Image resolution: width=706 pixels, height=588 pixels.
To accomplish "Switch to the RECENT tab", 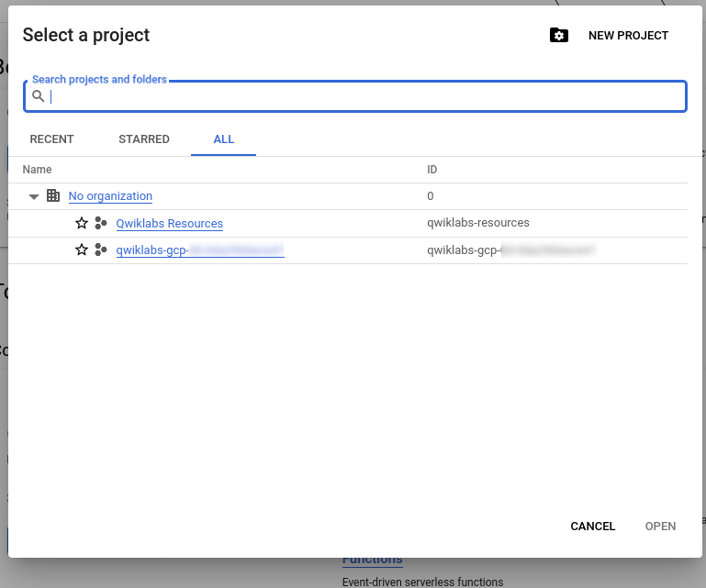I will [51, 139].
